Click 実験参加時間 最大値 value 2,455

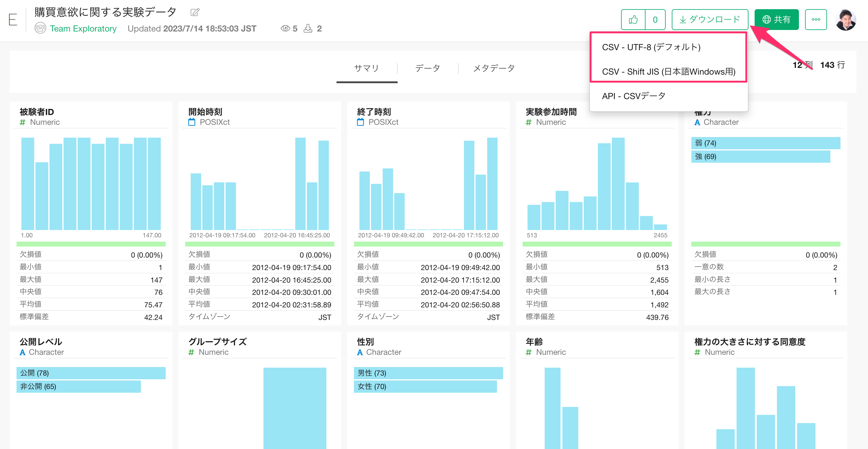click(x=659, y=280)
